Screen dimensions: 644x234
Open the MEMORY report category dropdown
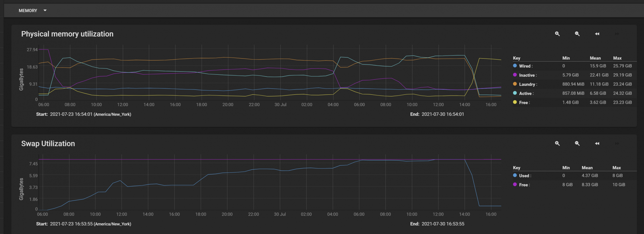33,11
